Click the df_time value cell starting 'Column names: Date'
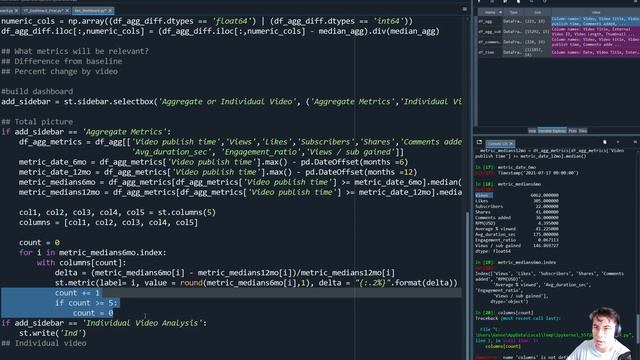The height and width of the screenshot is (360, 640). click(596, 52)
